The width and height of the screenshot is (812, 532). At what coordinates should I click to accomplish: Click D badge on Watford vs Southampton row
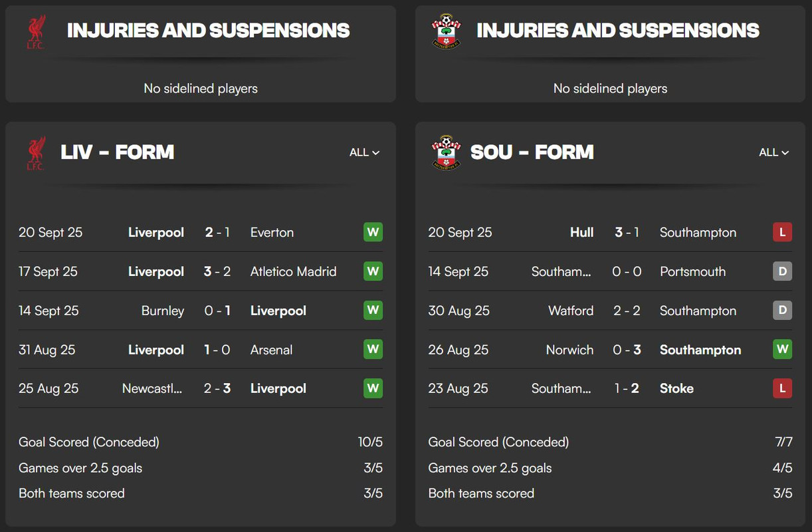point(782,311)
